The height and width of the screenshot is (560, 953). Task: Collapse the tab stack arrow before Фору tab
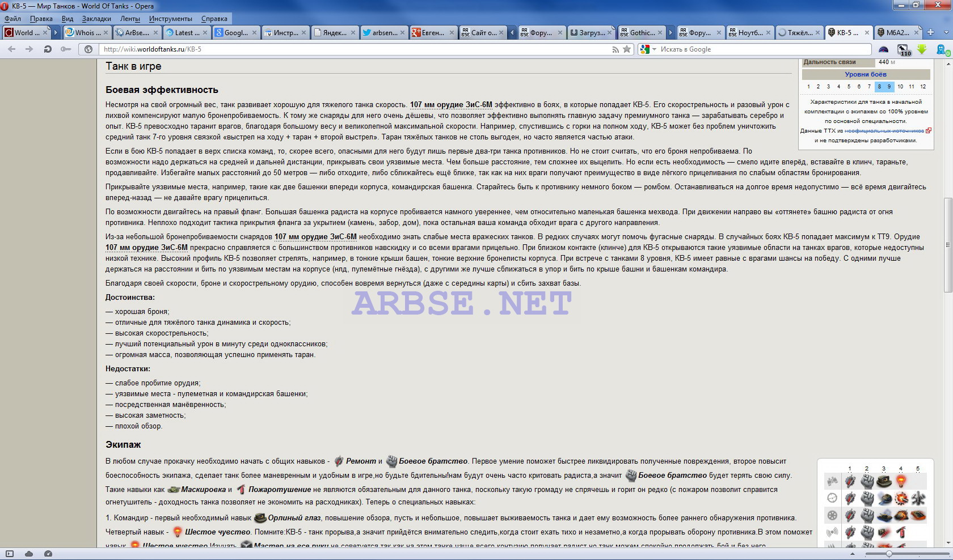click(x=512, y=33)
